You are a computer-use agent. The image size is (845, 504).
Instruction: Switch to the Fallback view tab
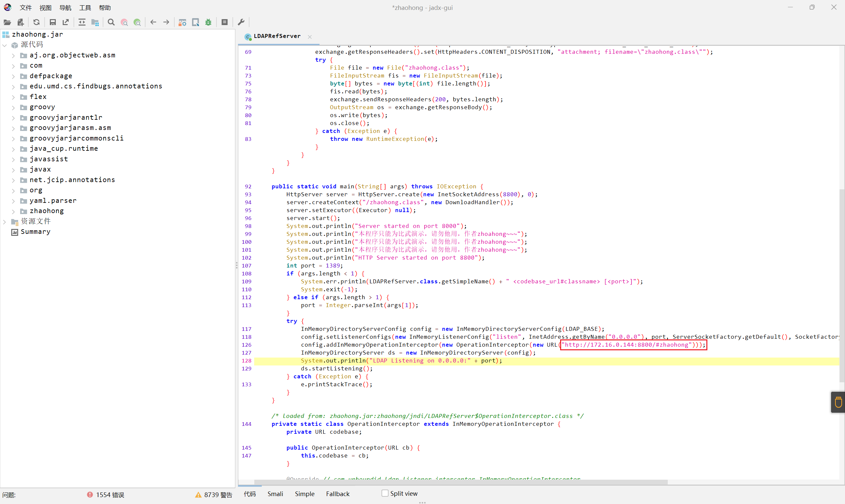pyautogui.click(x=338, y=493)
